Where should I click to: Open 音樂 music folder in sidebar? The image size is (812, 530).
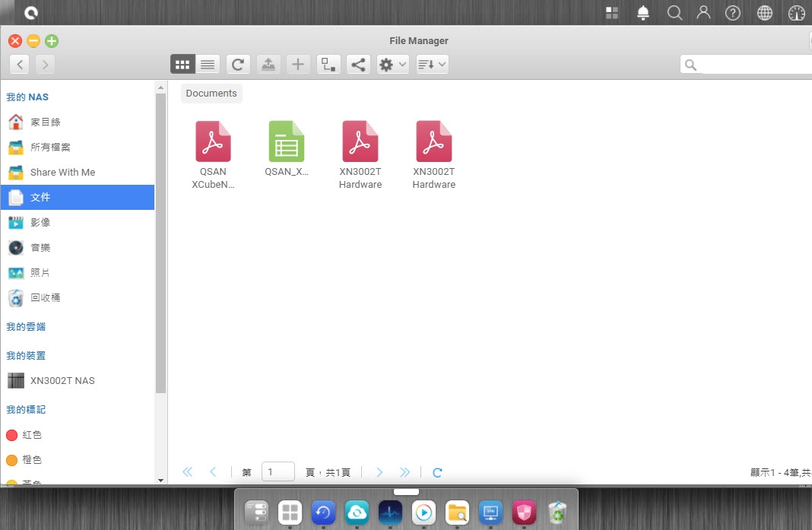(x=78, y=248)
